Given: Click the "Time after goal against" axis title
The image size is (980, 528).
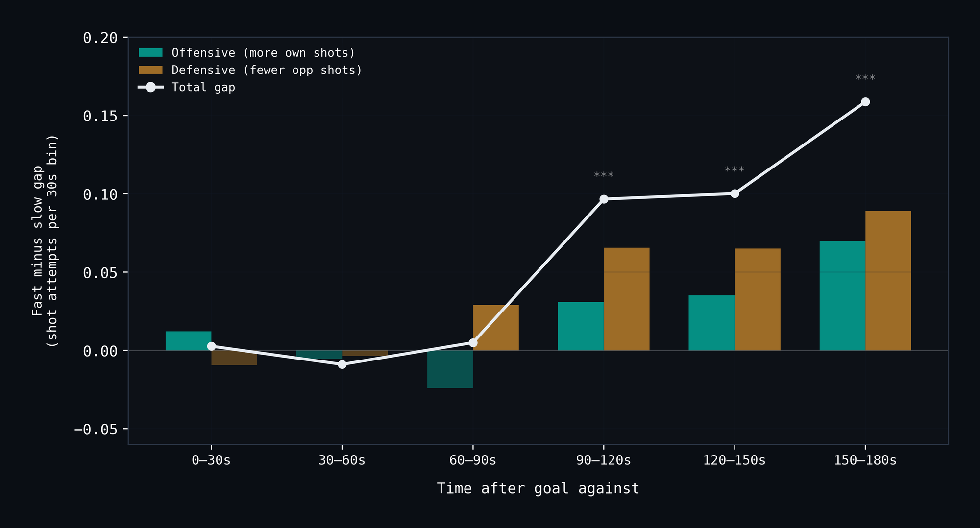Looking at the screenshot, I should [538, 488].
